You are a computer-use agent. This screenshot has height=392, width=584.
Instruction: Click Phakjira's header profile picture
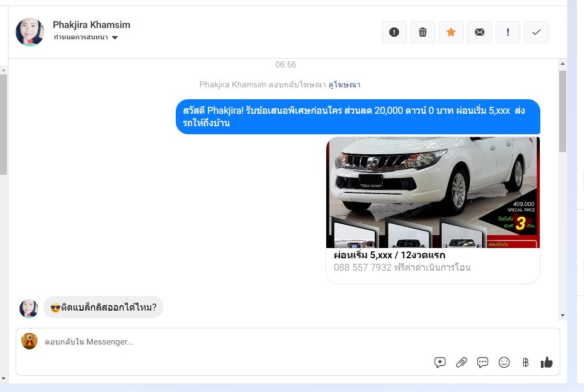[x=30, y=32]
